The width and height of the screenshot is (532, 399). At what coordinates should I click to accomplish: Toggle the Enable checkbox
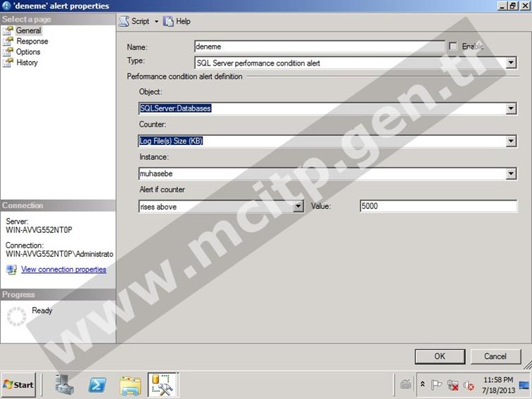coord(452,46)
